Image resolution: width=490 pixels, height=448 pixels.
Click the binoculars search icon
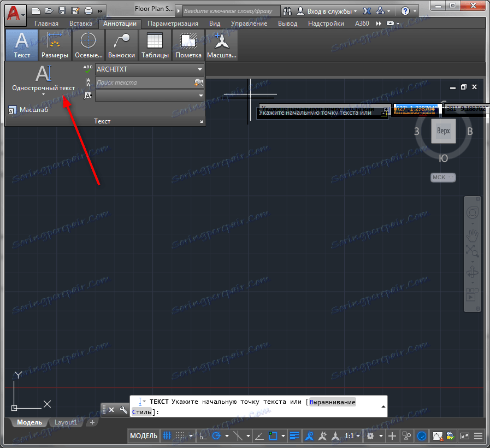pos(287,11)
